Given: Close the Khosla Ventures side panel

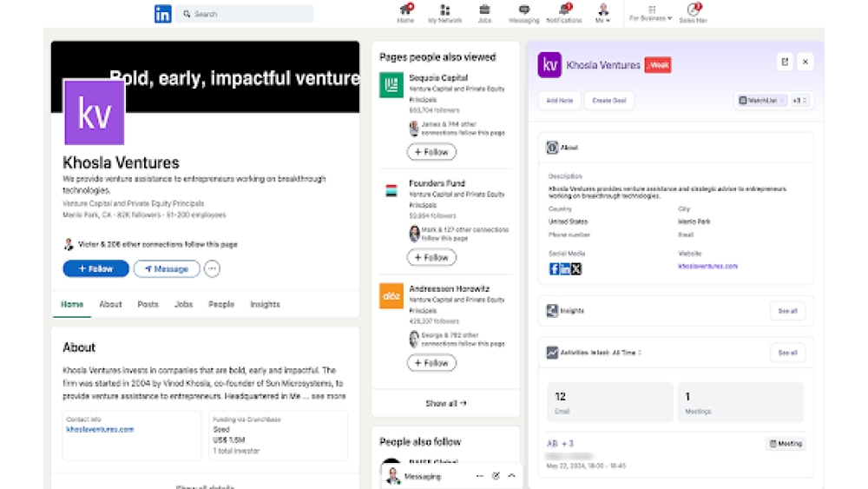Looking at the screenshot, I should [806, 62].
